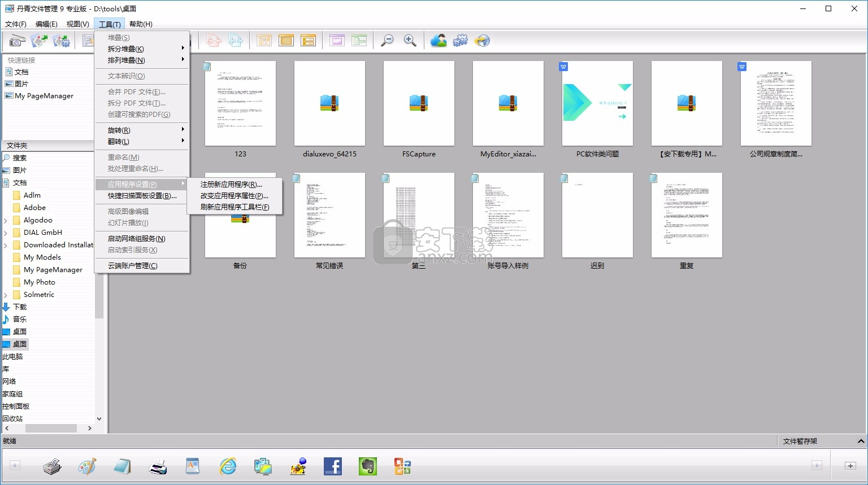The image size is (868, 485).
Task: Choose 刷新应用程序工具栏(F) from submenu
Action: pos(235,207)
